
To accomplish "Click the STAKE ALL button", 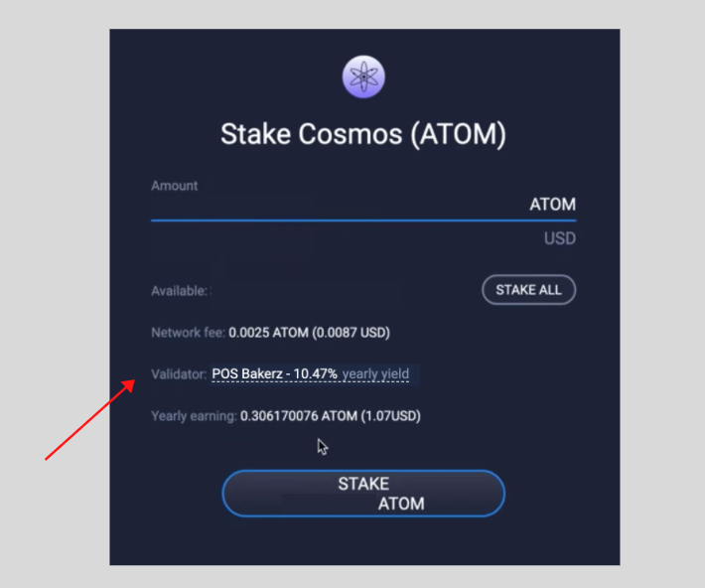I will tap(528, 290).
